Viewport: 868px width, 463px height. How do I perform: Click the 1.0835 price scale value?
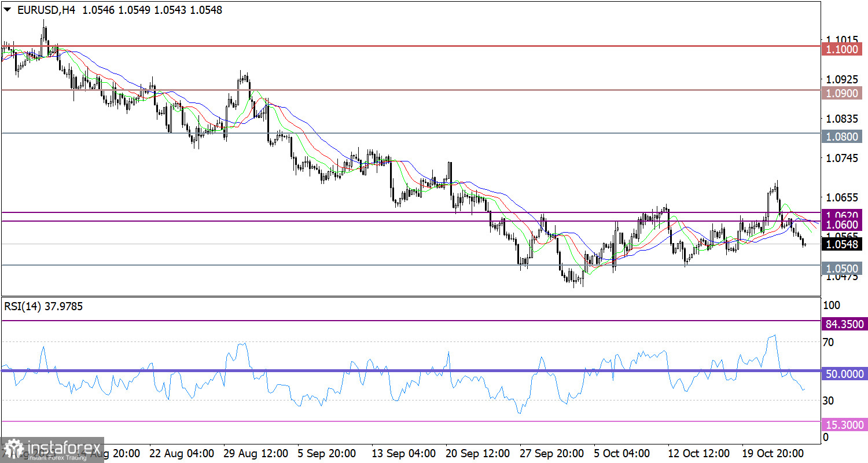point(842,119)
